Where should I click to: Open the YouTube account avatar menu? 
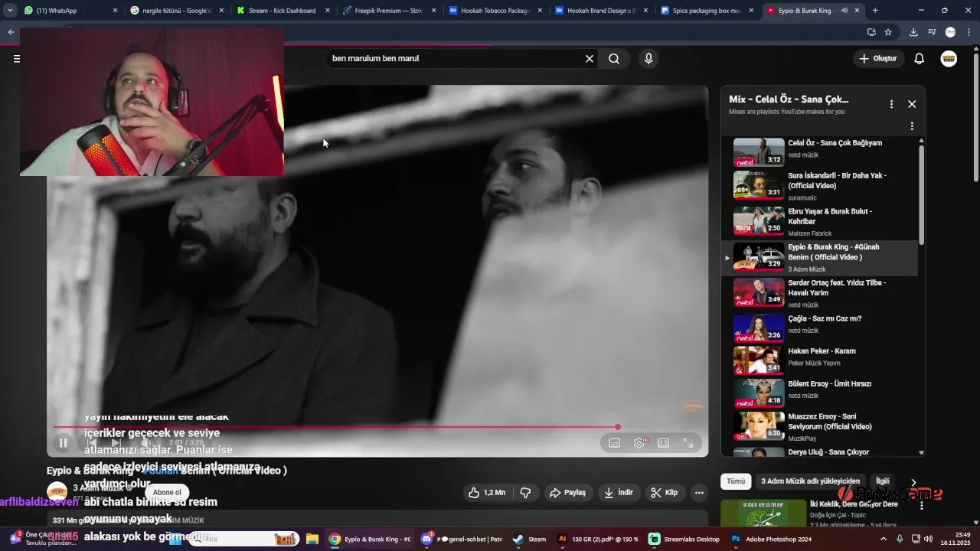tap(949, 58)
